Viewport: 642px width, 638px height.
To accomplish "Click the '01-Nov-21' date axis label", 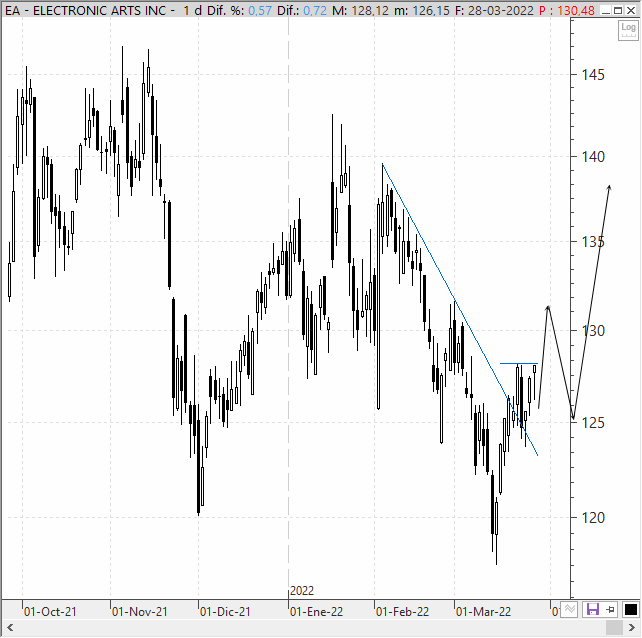I will coord(140,612).
